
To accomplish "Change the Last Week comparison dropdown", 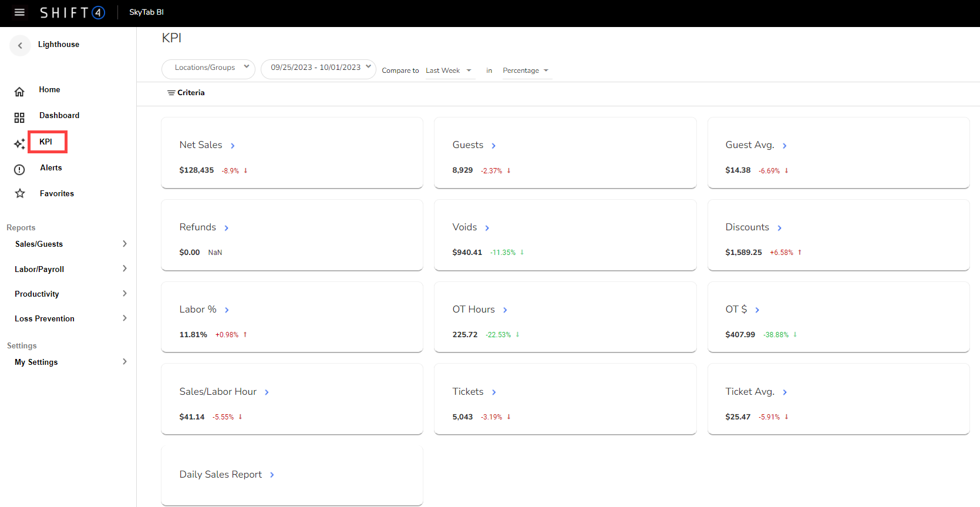I will pyautogui.click(x=449, y=70).
